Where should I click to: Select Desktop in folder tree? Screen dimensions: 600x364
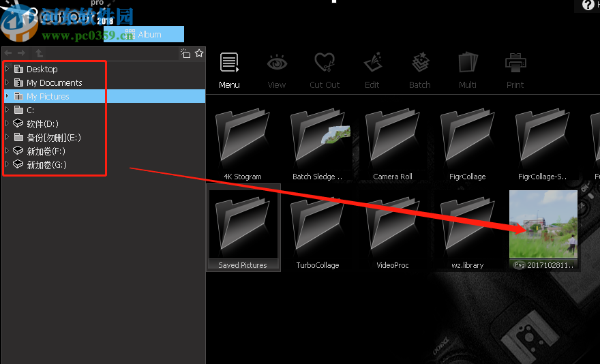(42, 69)
